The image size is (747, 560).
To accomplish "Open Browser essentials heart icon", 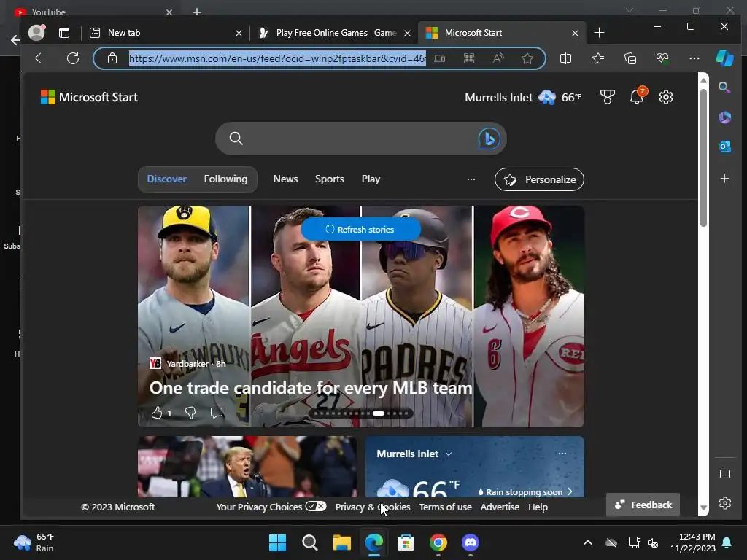I will [x=662, y=58].
